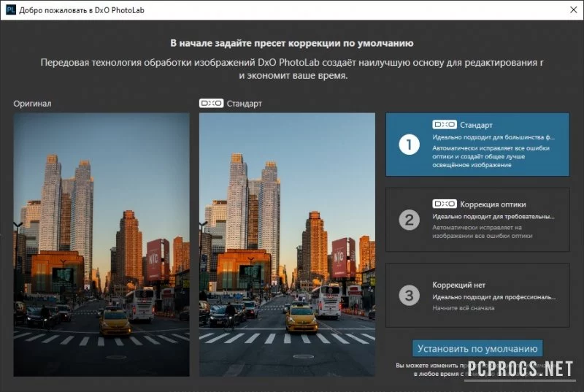Click the Установить по умолчанию button
The image size is (584, 392).
point(477,348)
